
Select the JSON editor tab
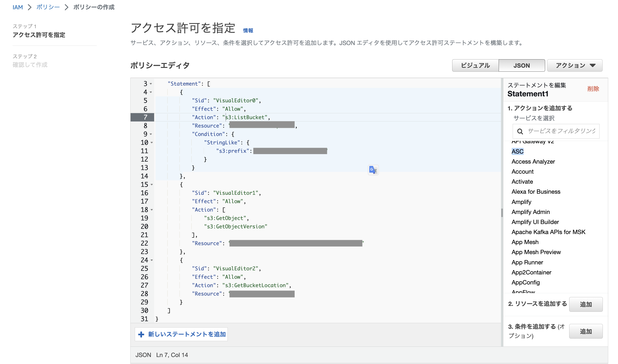pyautogui.click(x=521, y=66)
